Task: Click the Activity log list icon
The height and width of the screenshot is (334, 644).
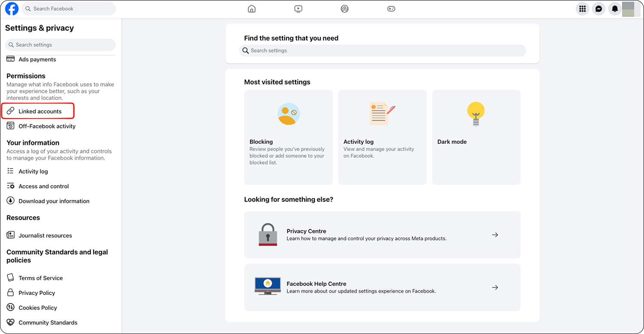Action: tap(11, 171)
